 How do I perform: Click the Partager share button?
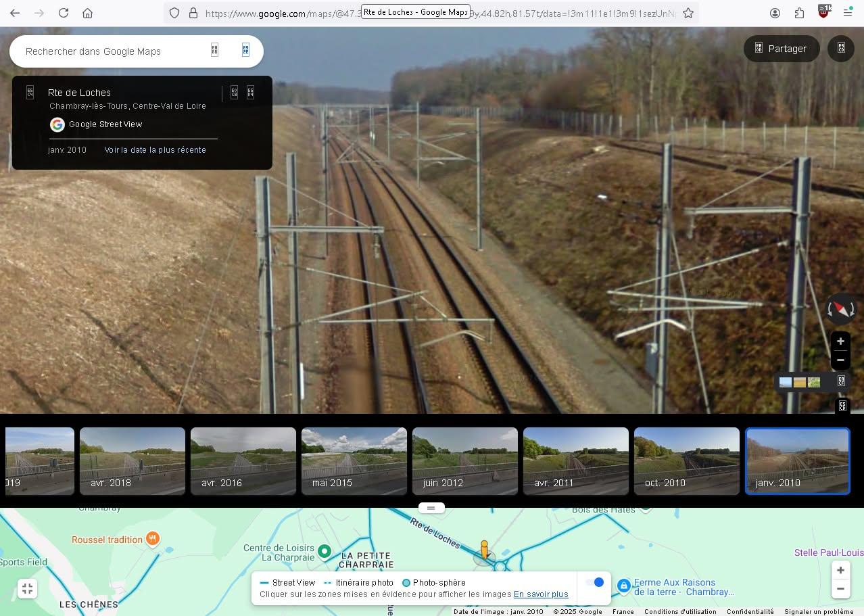point(782,49)
